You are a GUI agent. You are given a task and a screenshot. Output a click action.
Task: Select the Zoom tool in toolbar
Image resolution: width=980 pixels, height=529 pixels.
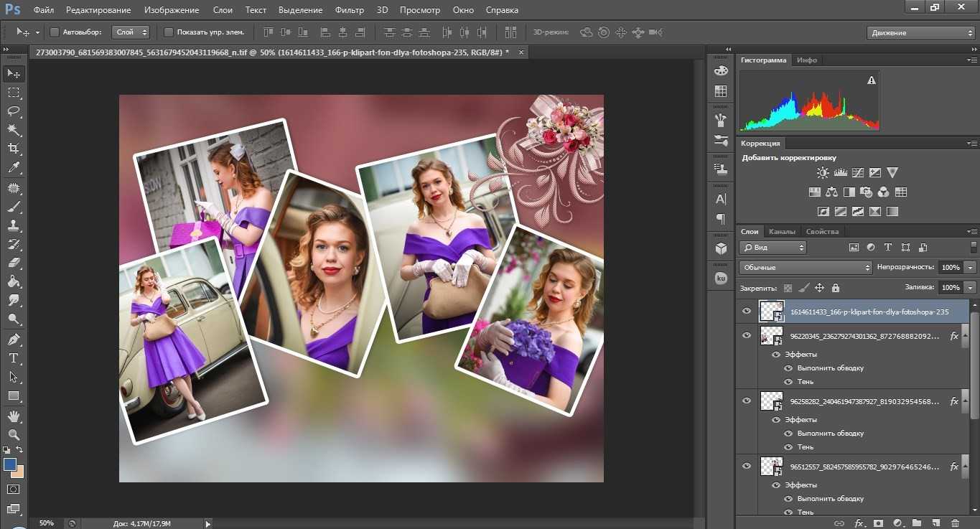point(14,434)
